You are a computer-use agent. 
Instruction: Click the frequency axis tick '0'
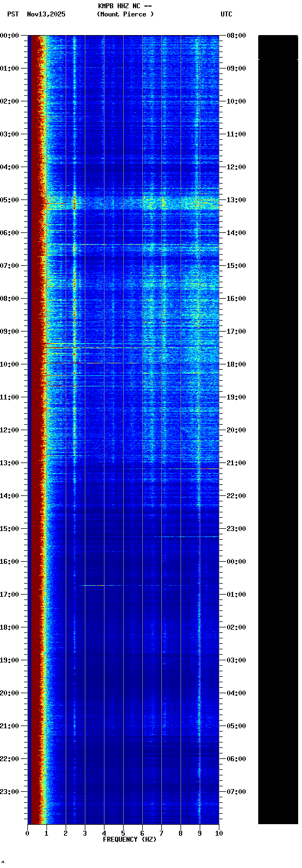(27, 833)
